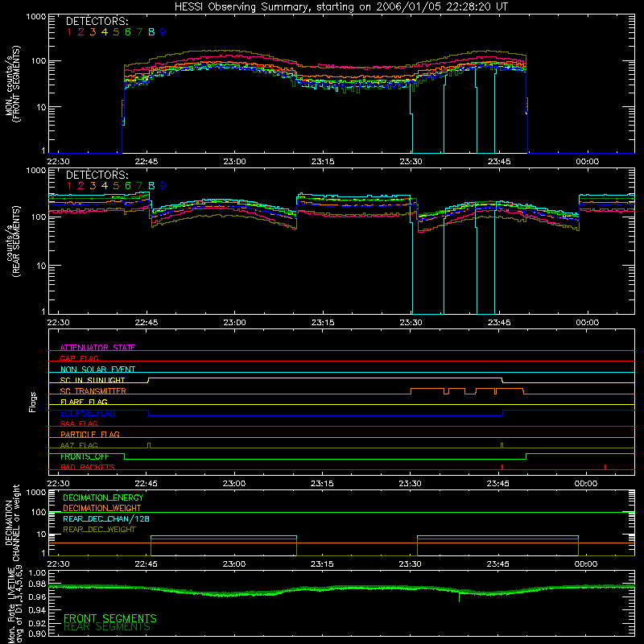Select the FRONTS_OFF flag label
Screen dimensions: 644x644
[85, 456]
